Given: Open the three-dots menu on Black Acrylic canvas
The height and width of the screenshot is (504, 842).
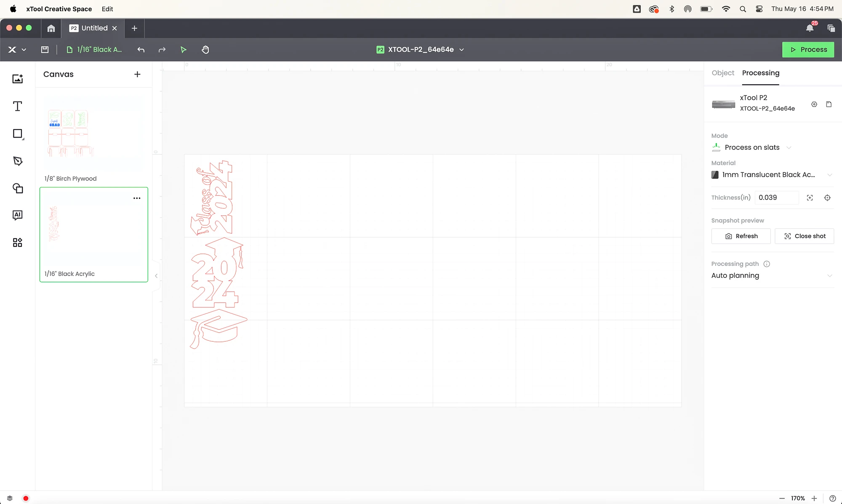Looking at the screenshot, I should (137, 198).
